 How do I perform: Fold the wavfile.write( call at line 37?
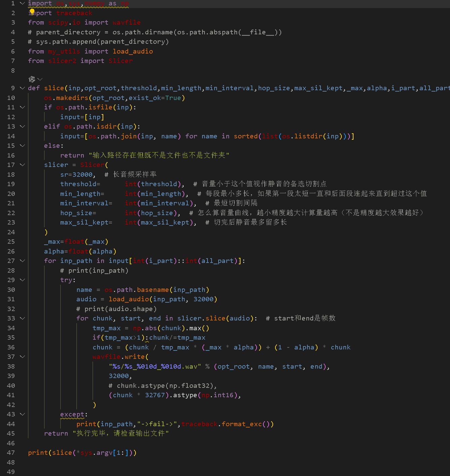[x=22, y=356]
